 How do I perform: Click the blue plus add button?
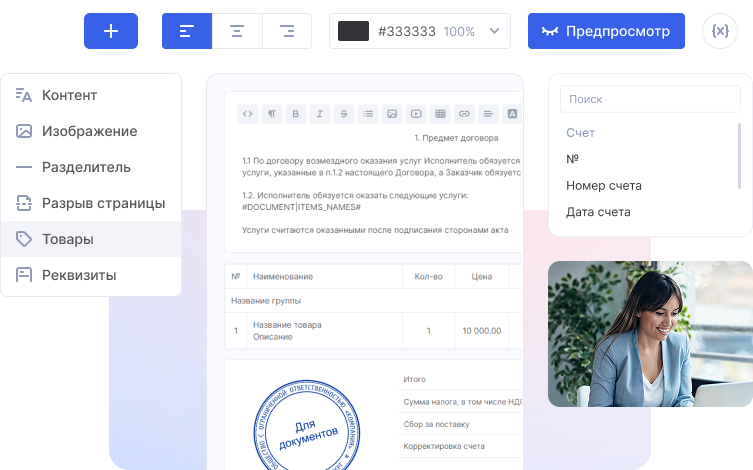[x=111, y=31]
